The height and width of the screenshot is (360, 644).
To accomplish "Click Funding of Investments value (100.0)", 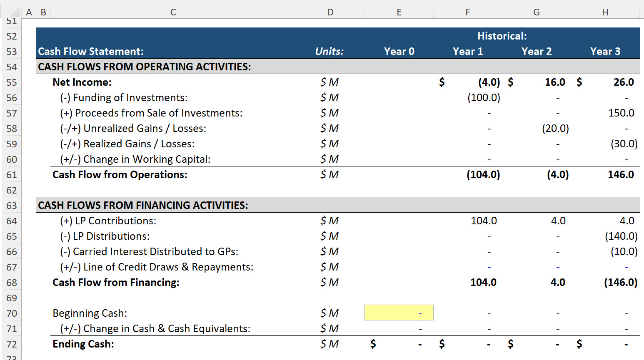I will tap(484, 97).
